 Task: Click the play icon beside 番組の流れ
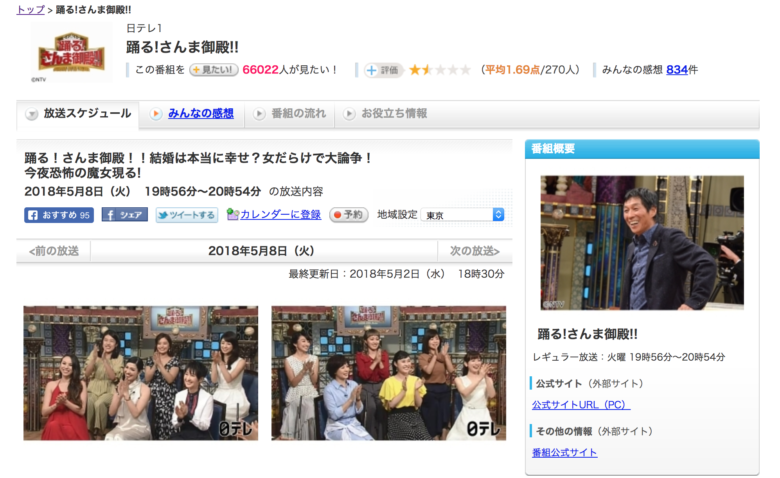(259, 114)
